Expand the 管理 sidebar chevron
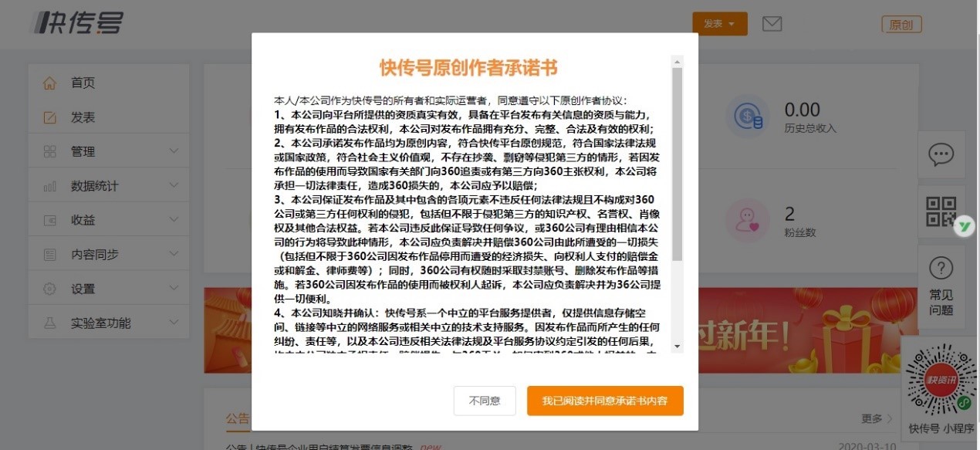980x450 pixels. (174, 151)
